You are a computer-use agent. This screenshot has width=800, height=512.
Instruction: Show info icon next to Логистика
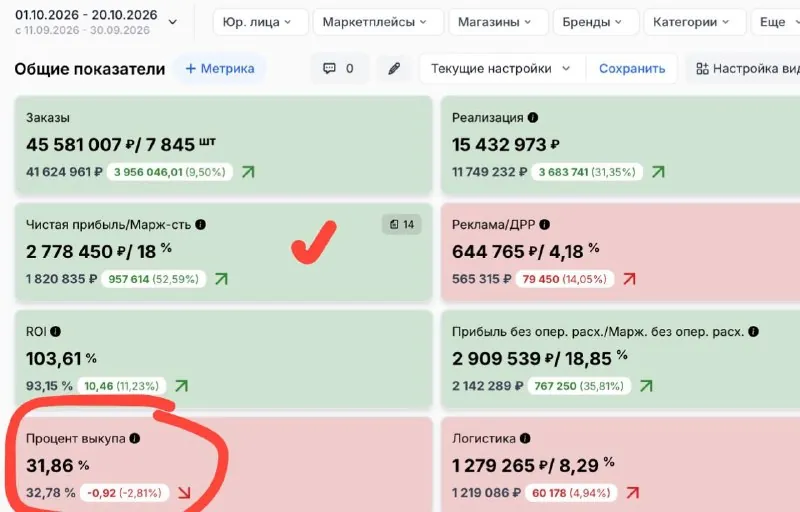(x=525, y=439)
